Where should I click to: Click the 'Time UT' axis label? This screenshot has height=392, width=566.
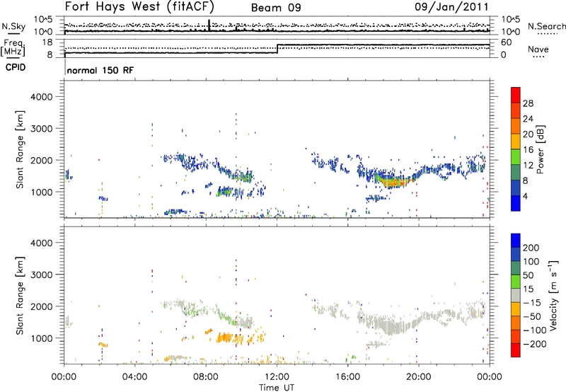click(x=277, y=388)
